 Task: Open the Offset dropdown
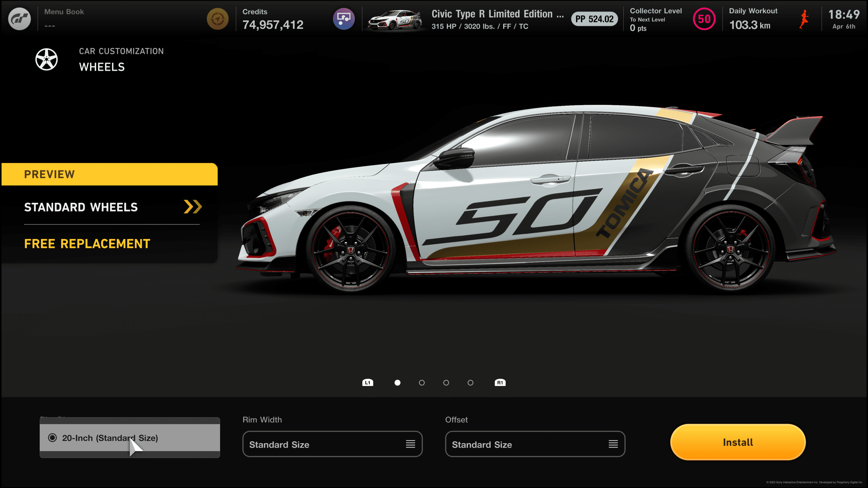(535, 444)
